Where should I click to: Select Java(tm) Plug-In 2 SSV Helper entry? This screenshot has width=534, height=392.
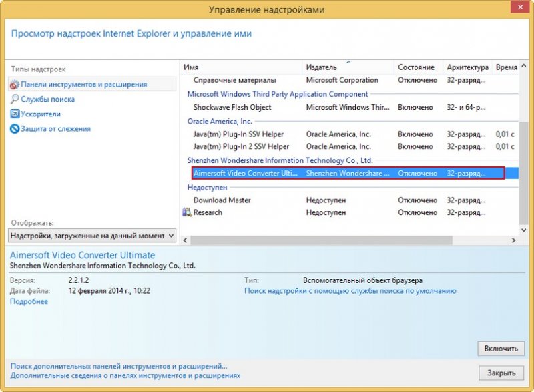(241, 146)
